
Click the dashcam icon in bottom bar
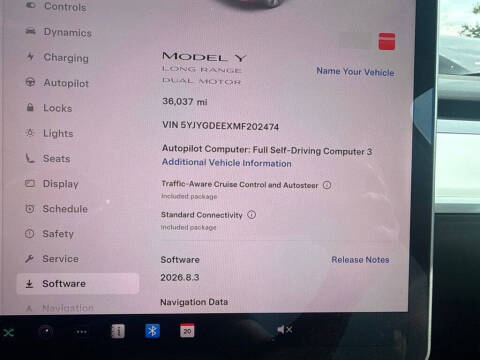coord(46,331)
